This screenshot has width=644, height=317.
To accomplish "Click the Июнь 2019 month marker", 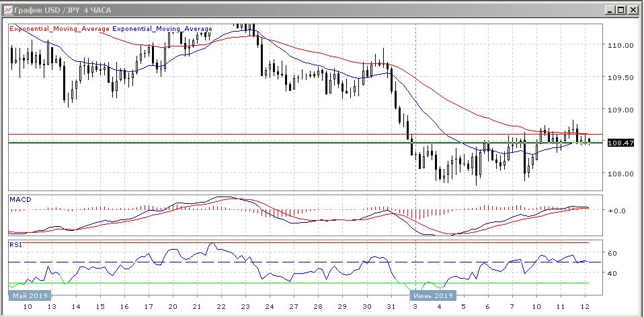I will (x=432, y=295).
